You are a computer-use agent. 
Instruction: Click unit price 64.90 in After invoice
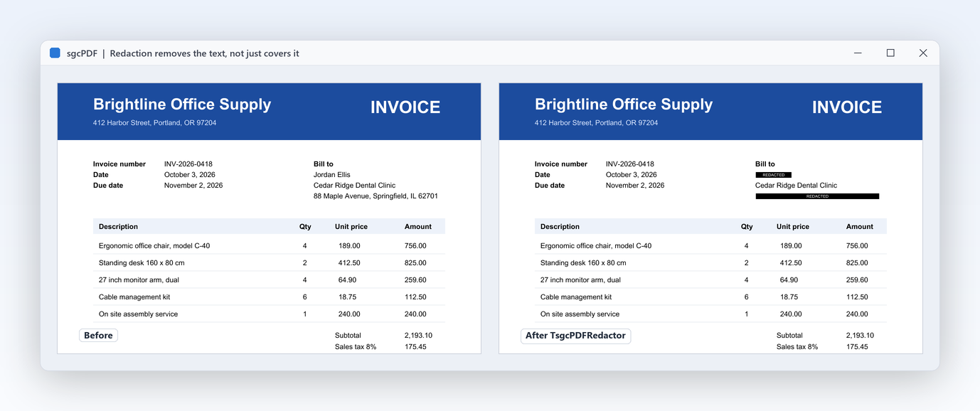(x=789, y=280)
